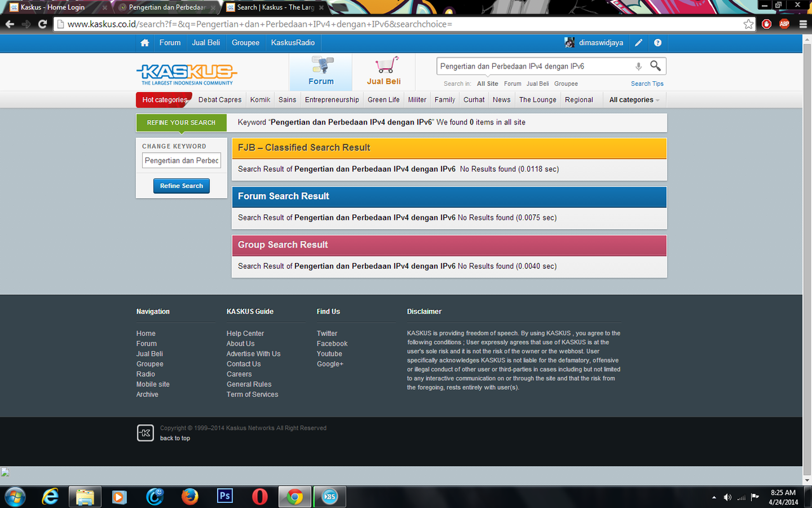Open KaskusRadio in the top blue bar
This screenshot has width=812, height=508.
click(x=292, y=43)
